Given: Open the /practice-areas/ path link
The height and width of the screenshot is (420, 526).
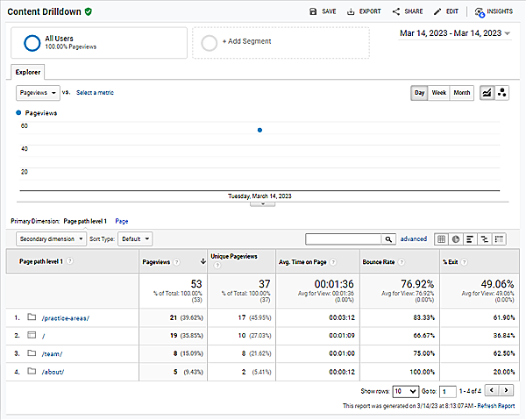Looking at the screenshot, I should tap(66, 318).
